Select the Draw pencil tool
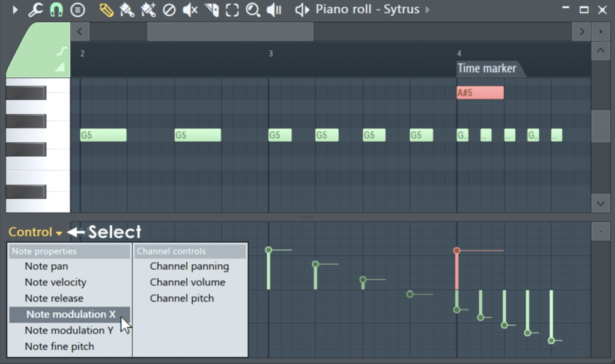 point(106,10)
